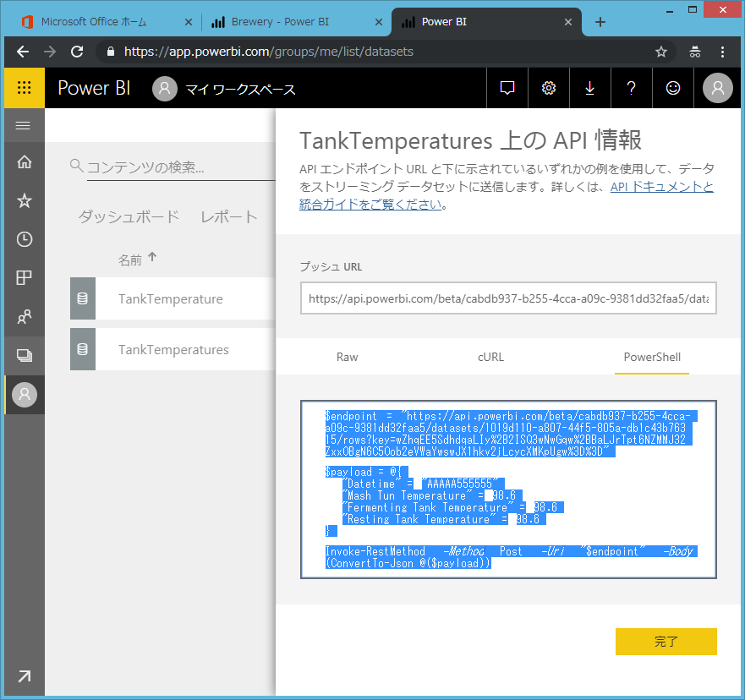Screen dimensions: 745x700
Task: Click the PowerShell code sample box
Action: click(x=508, y=489)
